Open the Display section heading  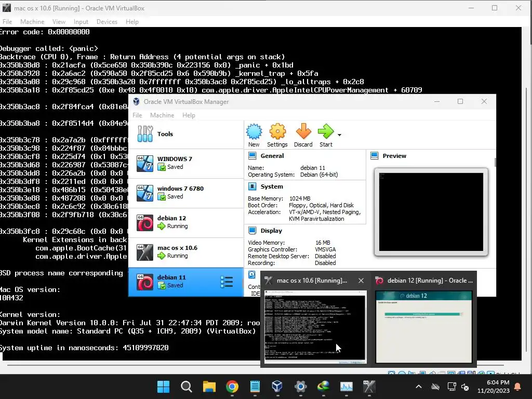(x=271, y=231)
